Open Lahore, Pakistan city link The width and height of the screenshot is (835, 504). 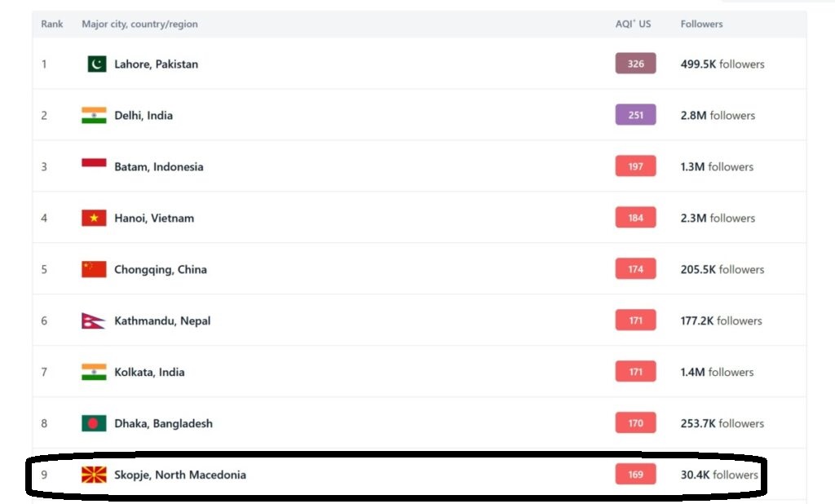[156, 64]
